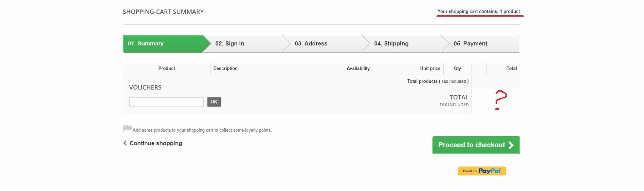Screen dimensions: 644x191
Task: Click the Description column header
Action: point(225,69)
